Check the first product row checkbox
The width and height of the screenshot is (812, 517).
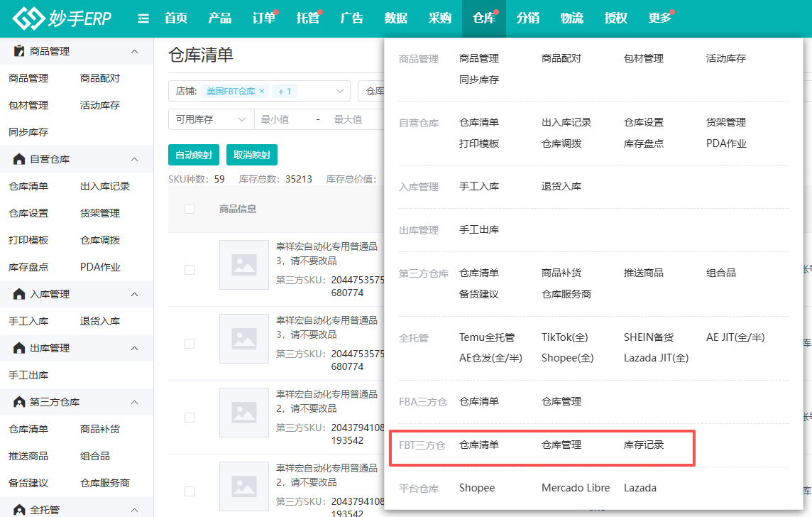(x=190, y=270)
